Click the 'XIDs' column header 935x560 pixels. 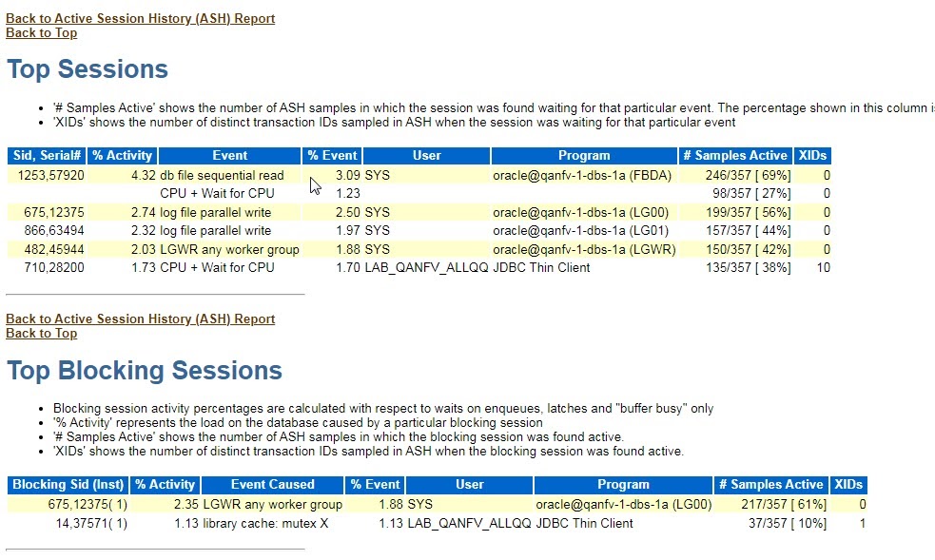click(811, 155)
